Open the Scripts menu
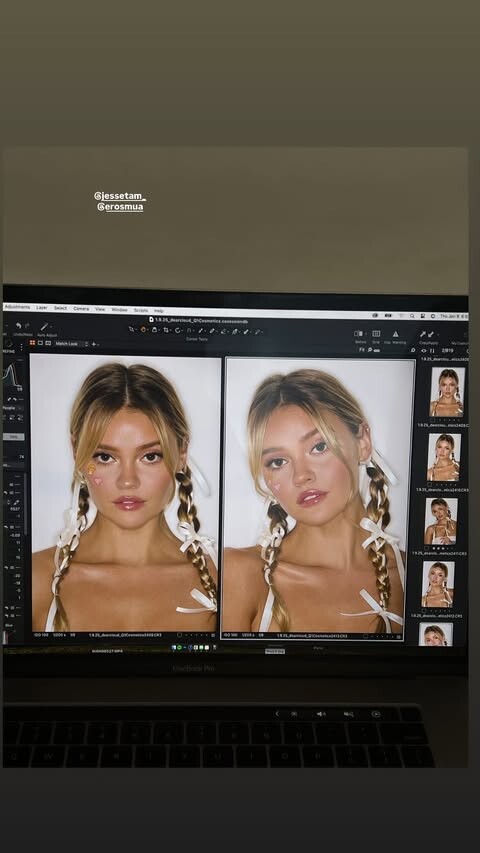Viewport: 480px width, 853px height. 141,310
